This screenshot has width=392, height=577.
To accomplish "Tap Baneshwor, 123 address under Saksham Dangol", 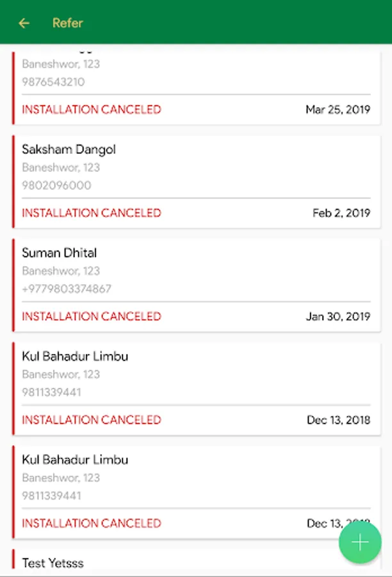I will (61, 167).
